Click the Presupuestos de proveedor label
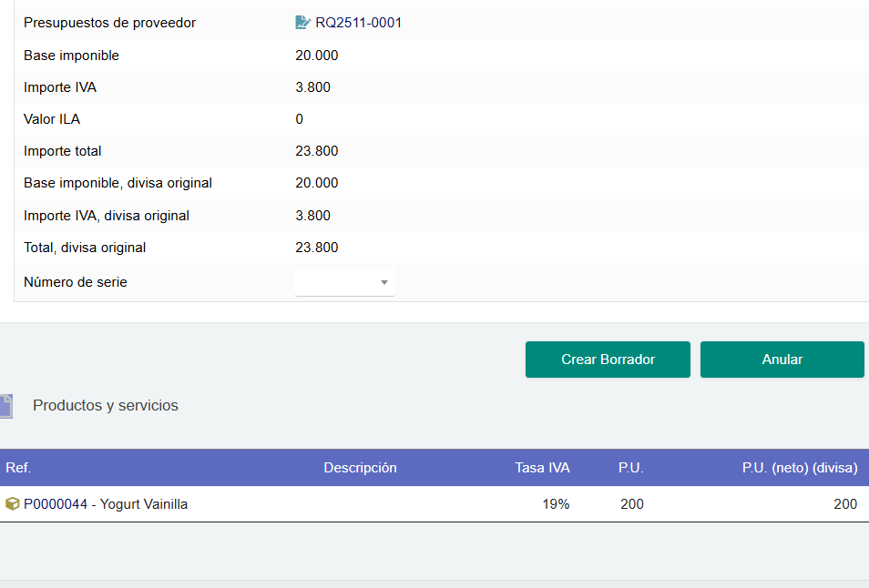 109,23
